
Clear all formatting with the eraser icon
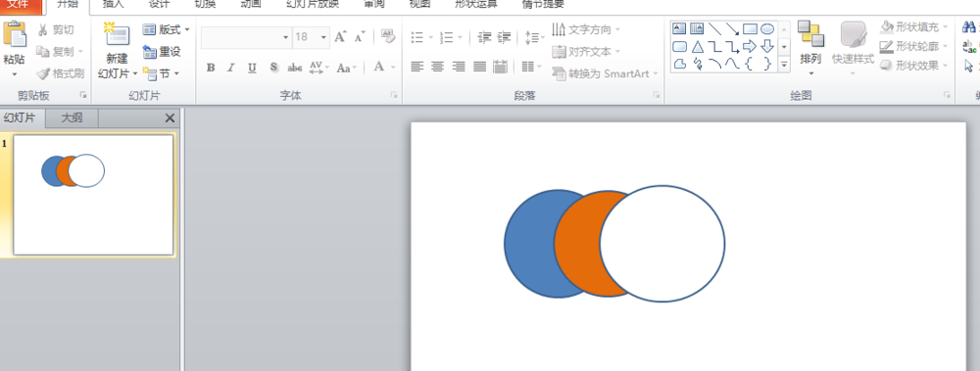(x=388, y=36)
